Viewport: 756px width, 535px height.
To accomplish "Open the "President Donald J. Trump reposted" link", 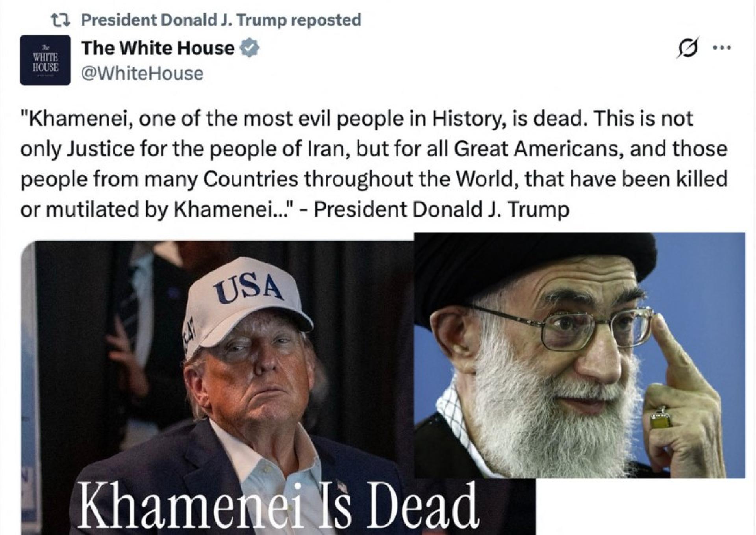I will 221,20.
